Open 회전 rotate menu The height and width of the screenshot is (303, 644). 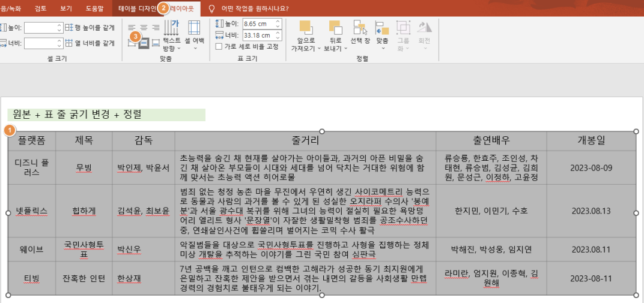[x=424, y=35]
